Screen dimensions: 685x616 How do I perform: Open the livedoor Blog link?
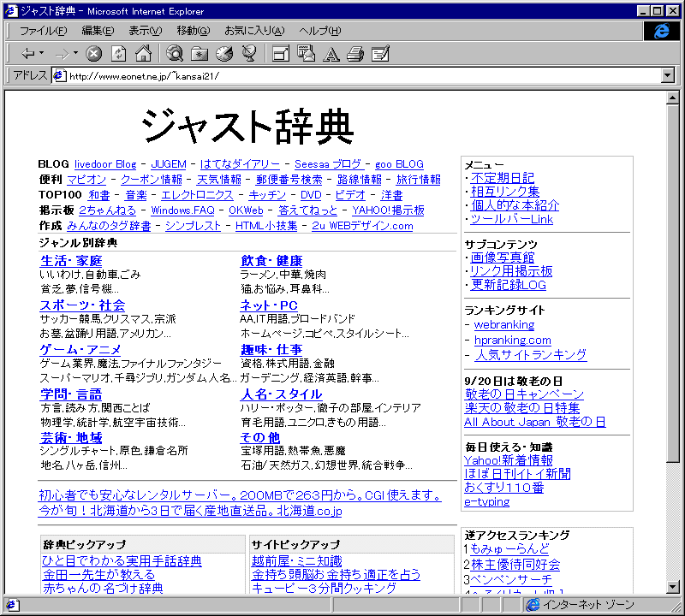[x=105, y=164]
